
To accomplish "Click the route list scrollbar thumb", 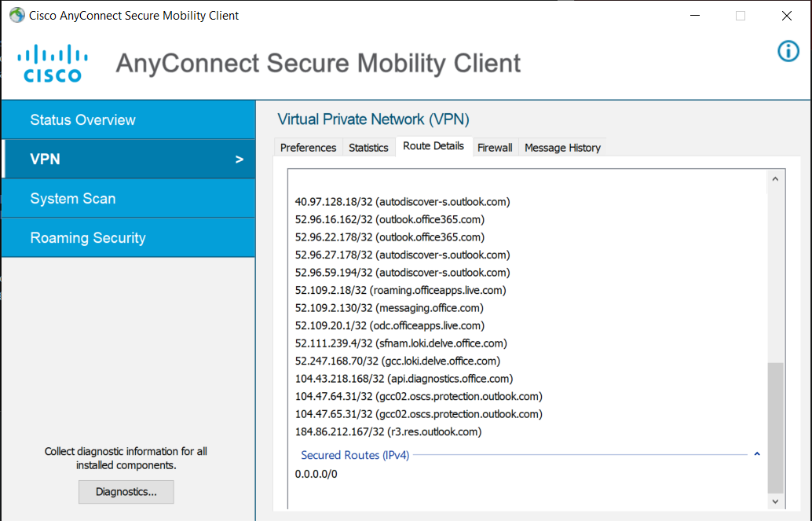I will click(x=775, y=427).
